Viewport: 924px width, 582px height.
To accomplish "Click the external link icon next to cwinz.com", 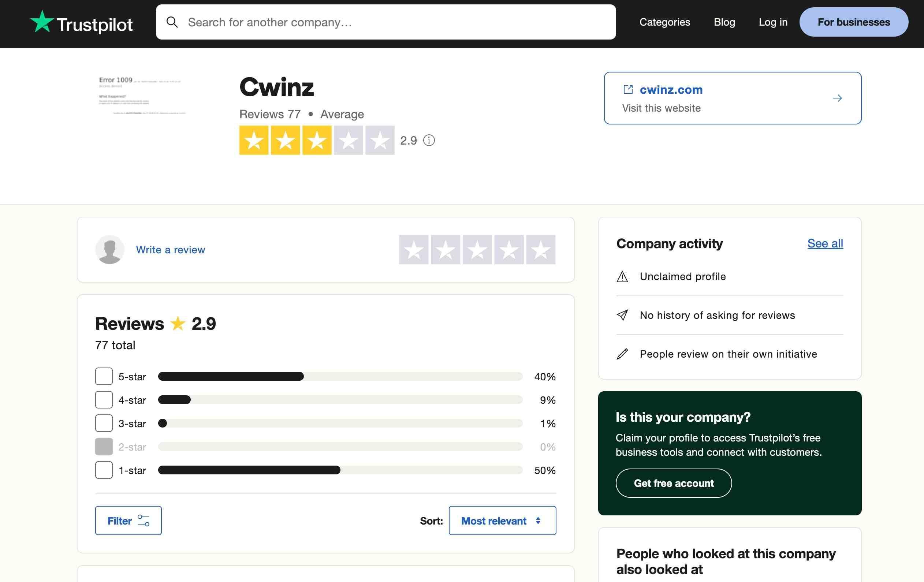I will pyautogui.click(x=629, y=89).
